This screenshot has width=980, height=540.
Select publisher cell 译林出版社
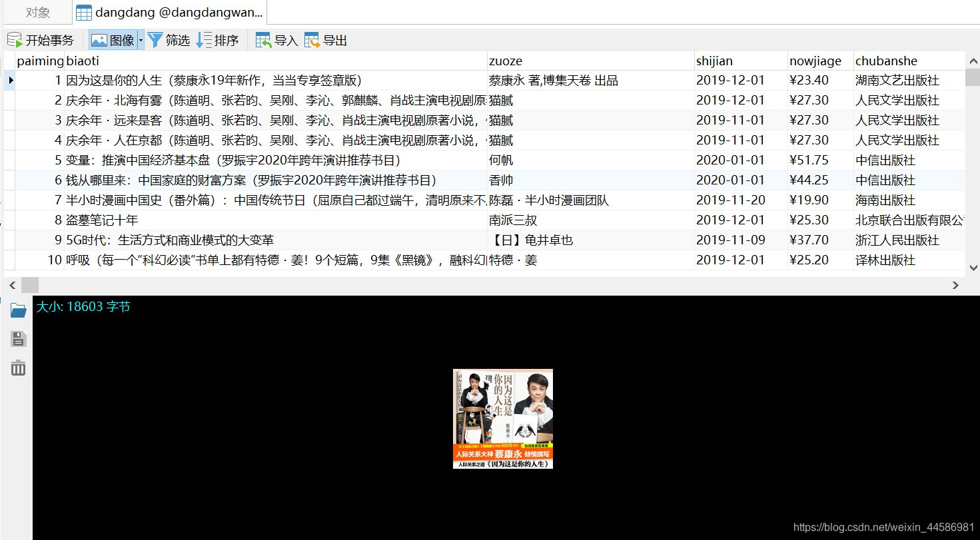pos(909,260)
